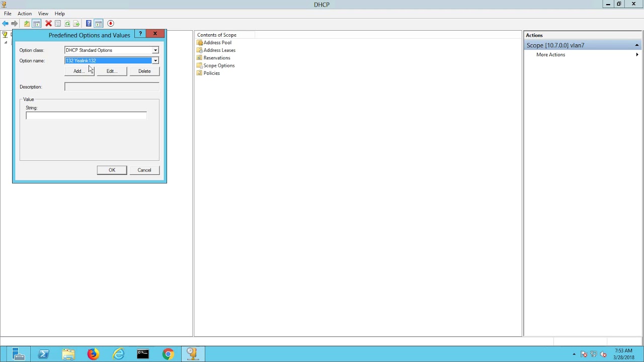This screenshot has height=362, width=644.
Task: Click the network tray icon
Action: (594, 354)
